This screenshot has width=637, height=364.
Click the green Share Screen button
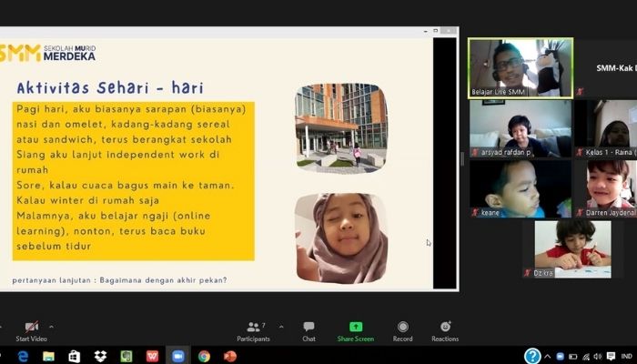[355, 330]
